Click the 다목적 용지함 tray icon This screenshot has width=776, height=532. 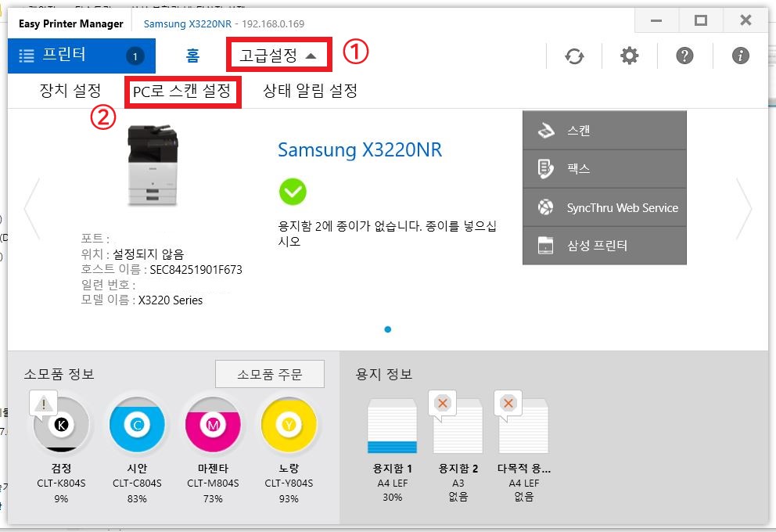point(523,426)
